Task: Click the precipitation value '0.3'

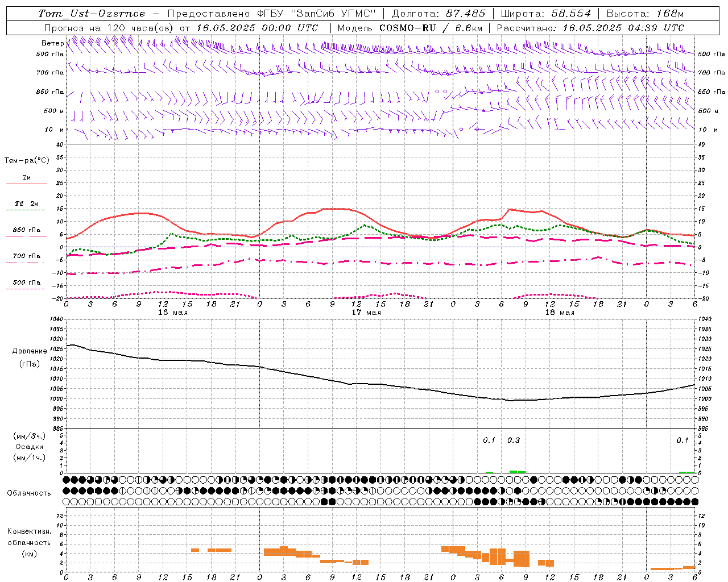Action: point(513,440)
